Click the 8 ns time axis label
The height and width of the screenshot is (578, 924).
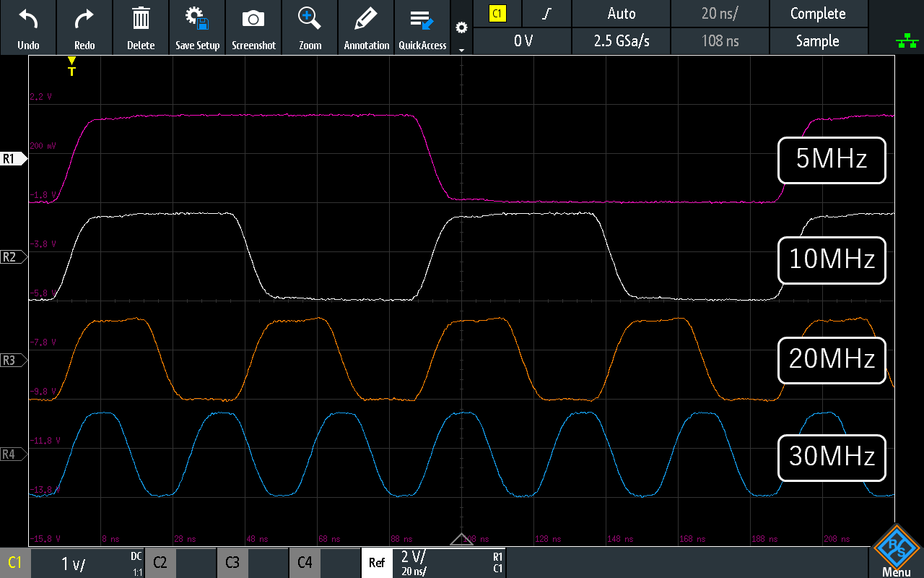tap(109, 539)
